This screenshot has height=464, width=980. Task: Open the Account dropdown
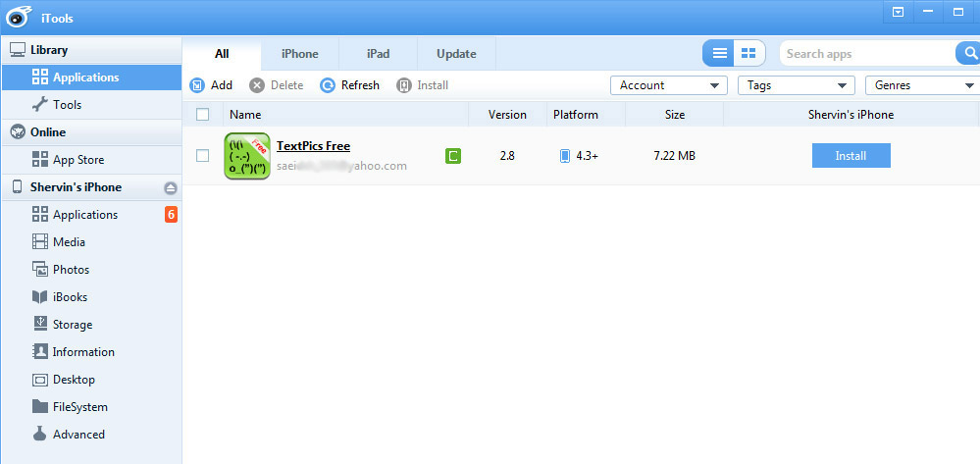(x=669, y=85)
